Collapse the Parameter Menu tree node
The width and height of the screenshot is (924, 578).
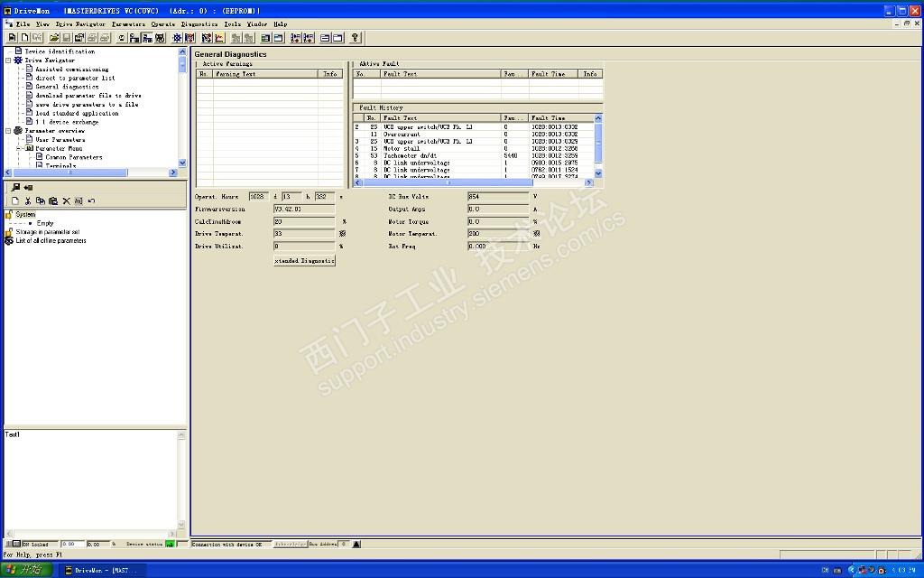pos(18,149)
